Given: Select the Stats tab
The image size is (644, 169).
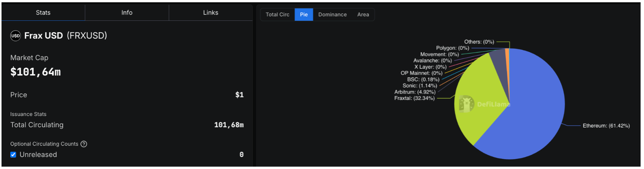Looking at the screenshot, I should coord(43,13).
